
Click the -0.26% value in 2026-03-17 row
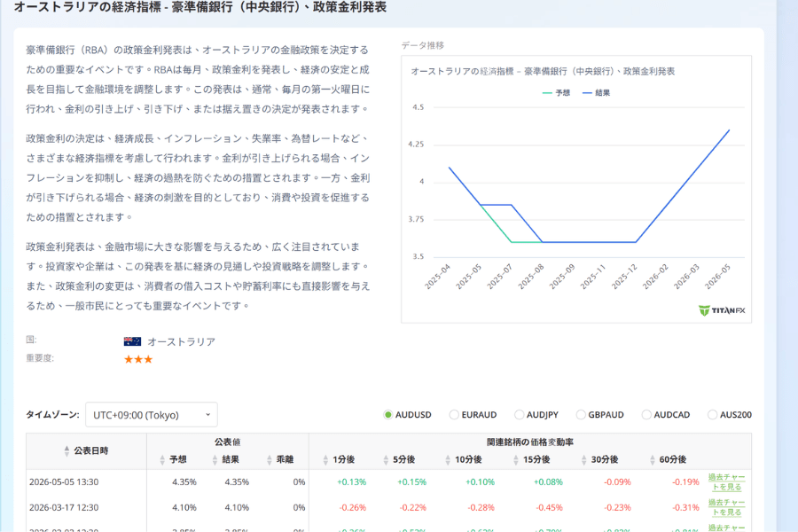pyautogui.click(x=353, y=507)
